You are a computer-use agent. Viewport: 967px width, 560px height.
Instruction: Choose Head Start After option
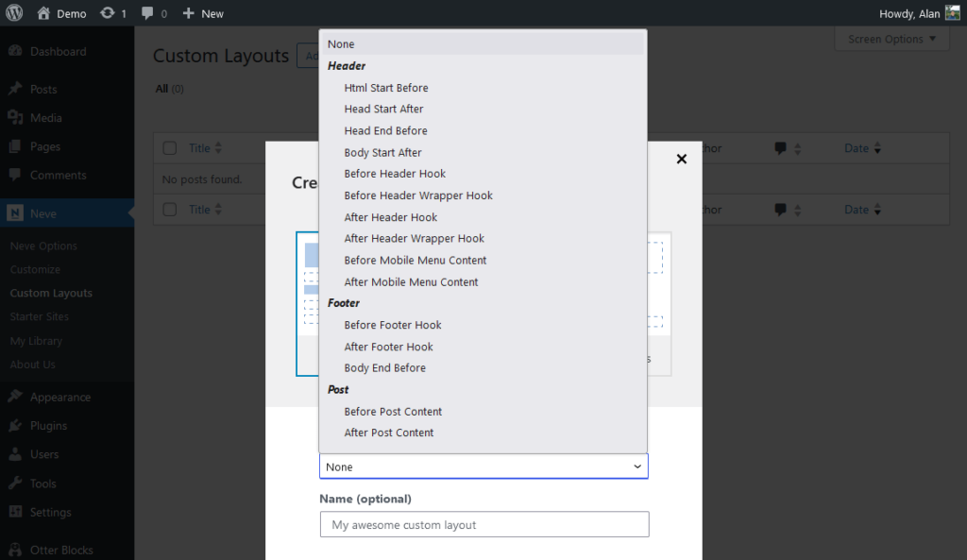(483, 109)
